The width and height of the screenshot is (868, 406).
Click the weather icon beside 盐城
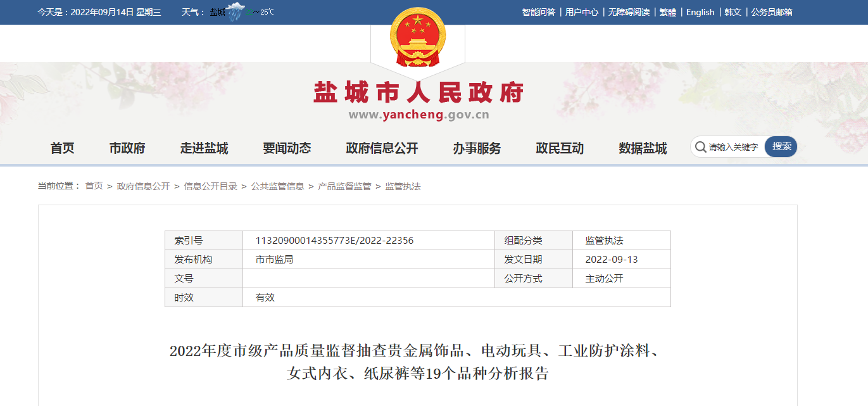tap(236, 11)
